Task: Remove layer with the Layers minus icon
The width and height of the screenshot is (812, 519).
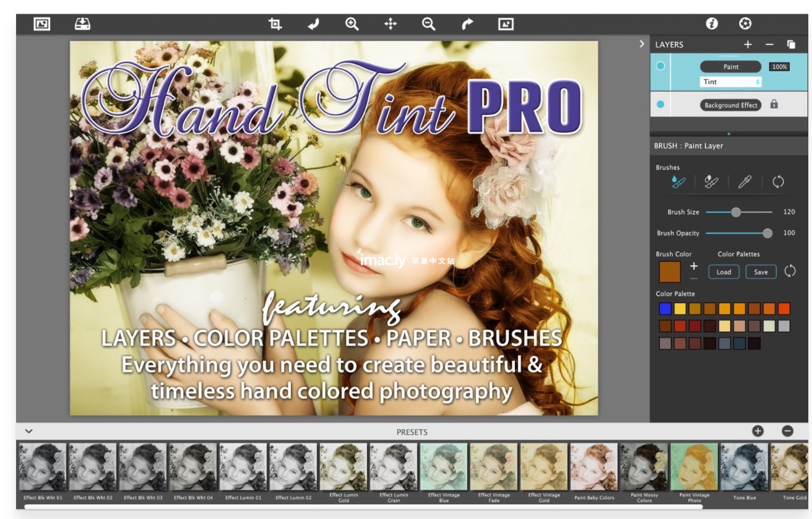Action: (769, 45)
